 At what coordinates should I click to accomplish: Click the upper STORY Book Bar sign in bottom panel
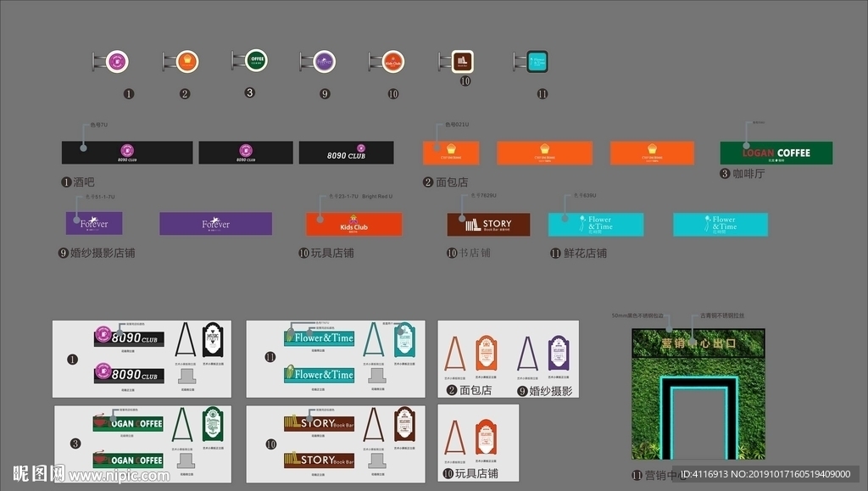click(319, 423)
